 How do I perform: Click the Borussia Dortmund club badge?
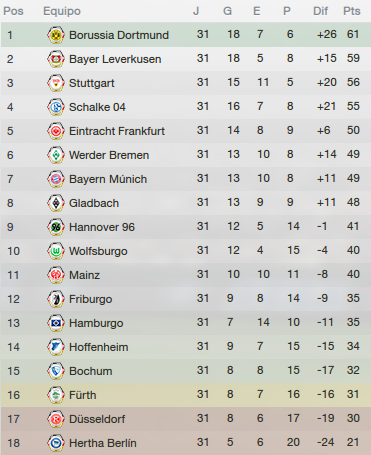coord(56,35)
